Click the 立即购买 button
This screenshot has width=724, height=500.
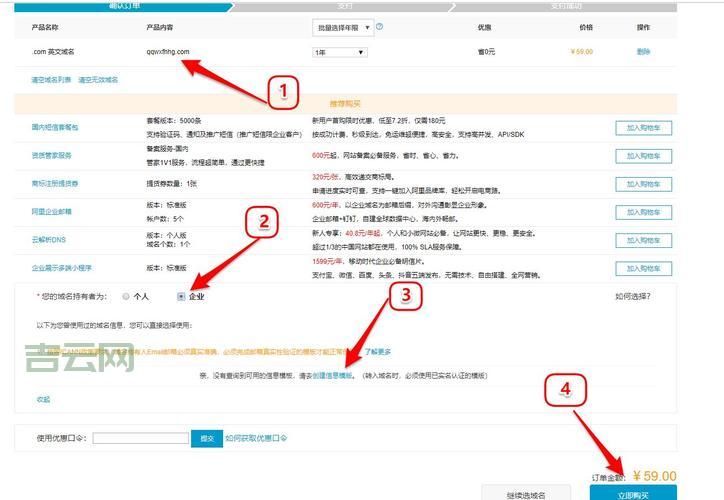633,493
